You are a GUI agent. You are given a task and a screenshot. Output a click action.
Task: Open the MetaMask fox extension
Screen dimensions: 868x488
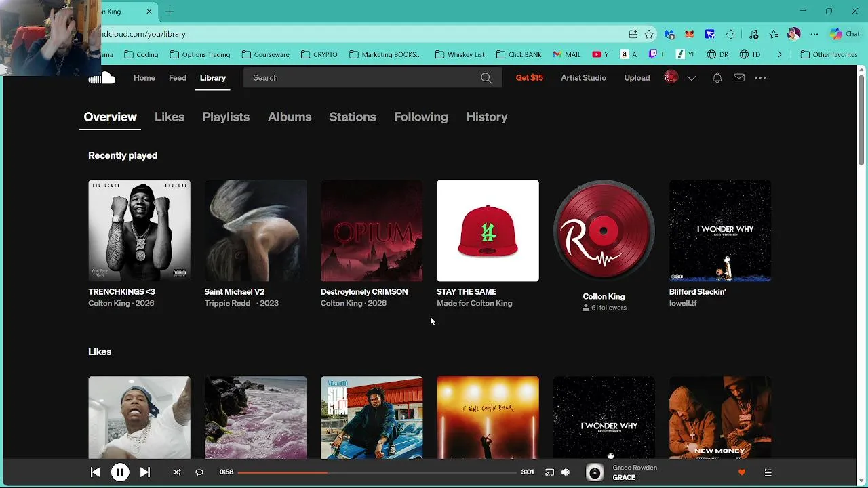click(690, 34)
